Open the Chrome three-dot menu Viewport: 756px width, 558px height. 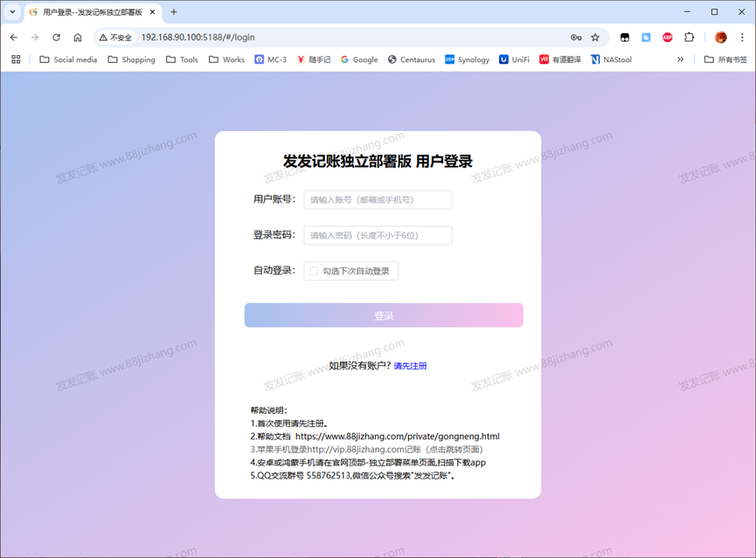(x=742, y=37)
